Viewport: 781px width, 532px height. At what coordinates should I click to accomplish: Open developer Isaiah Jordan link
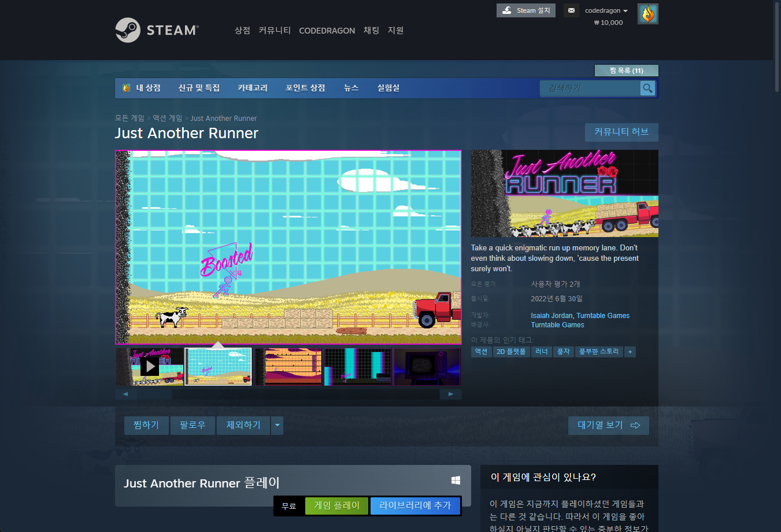click(551, 316)
